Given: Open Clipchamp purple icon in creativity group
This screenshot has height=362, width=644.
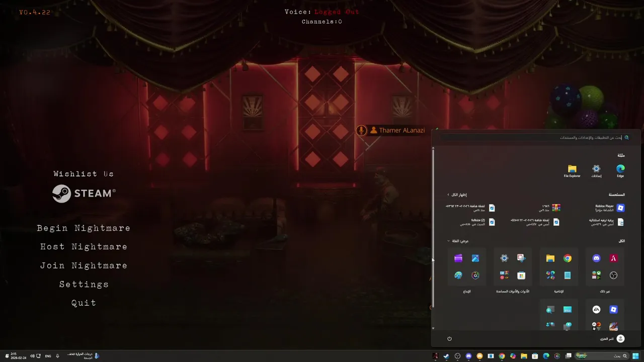Looking at the screenshot, I should (458, 258).
